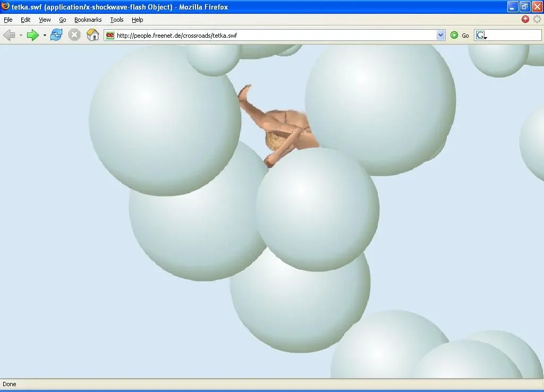
Task: Navigate forward to the next page
Action: [32, 35]
